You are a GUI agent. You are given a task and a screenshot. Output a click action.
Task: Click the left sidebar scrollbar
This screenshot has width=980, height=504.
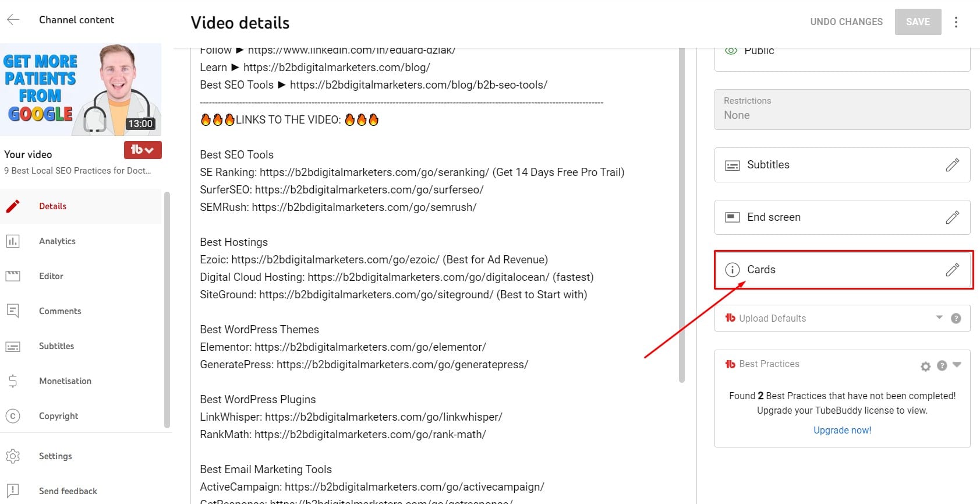pos(167,310)
